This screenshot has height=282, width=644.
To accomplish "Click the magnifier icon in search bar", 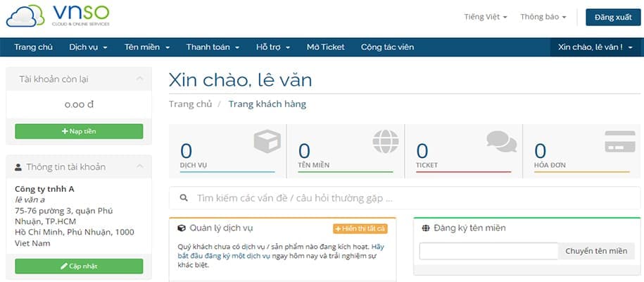I will (x=184, y=198).
